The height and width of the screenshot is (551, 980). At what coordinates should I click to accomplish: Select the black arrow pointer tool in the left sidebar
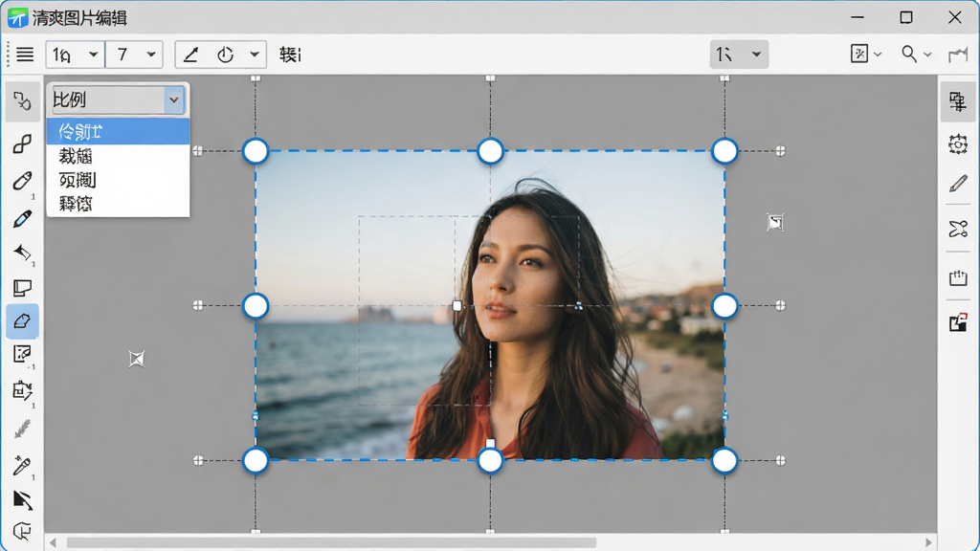click(23, 499)
